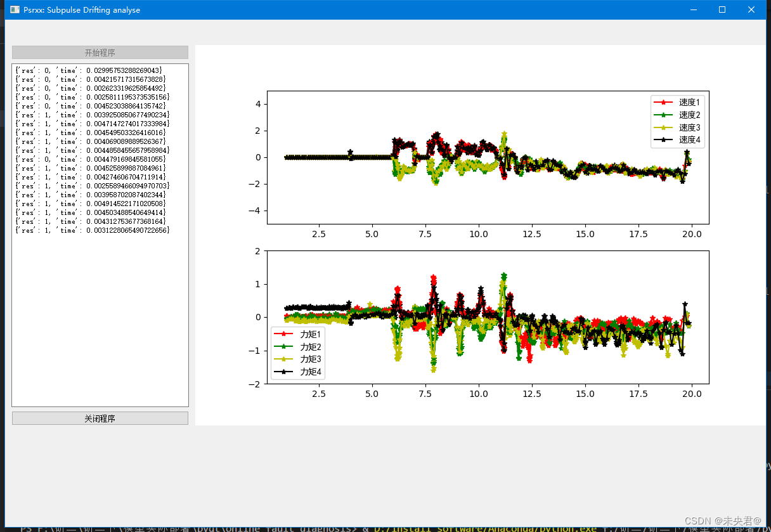Select log line with time 0.004549503326416016
Viewport: 771px width, 532px height.
[90, 133]
